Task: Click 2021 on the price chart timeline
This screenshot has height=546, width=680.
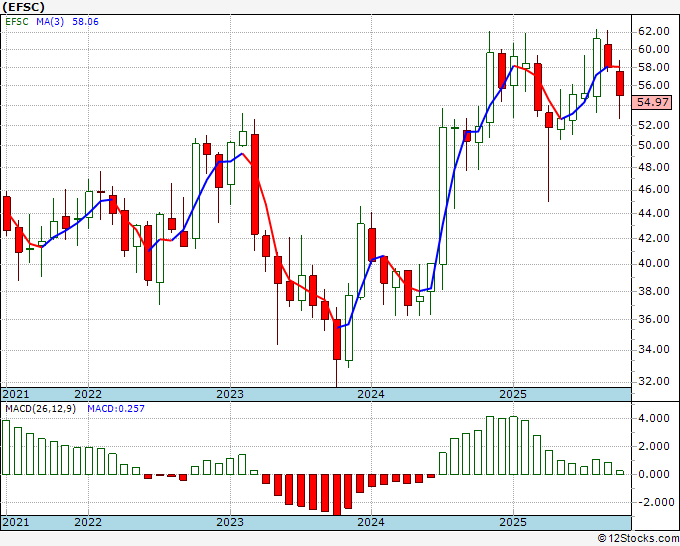Action: click(16, 394)
